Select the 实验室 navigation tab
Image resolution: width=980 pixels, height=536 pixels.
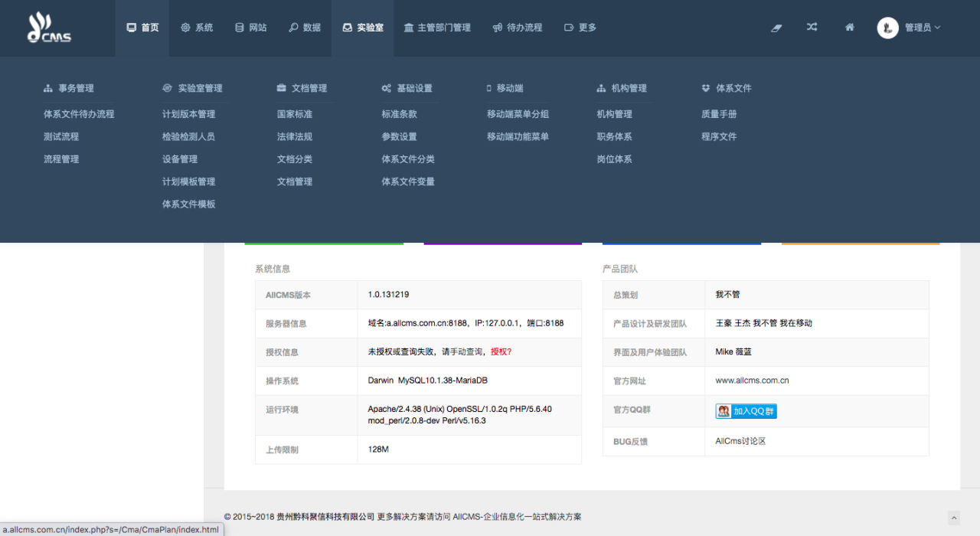(x=363, y=28)
